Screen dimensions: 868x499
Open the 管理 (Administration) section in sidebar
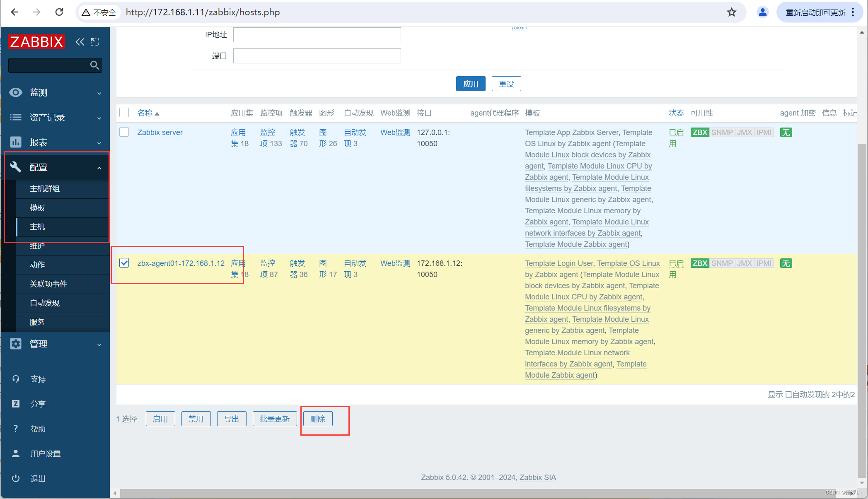38,344
